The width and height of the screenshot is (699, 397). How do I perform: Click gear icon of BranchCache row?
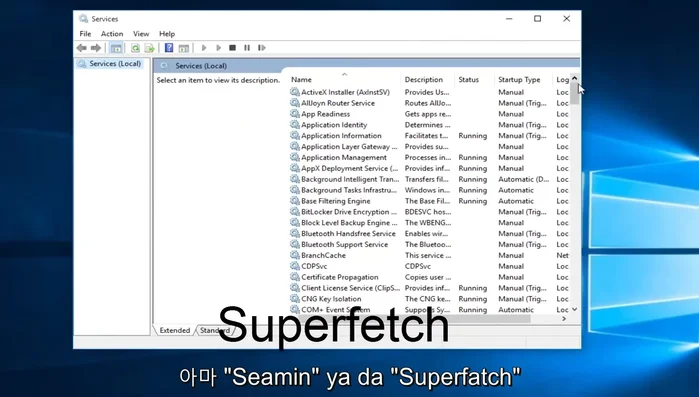pos(294,255)
